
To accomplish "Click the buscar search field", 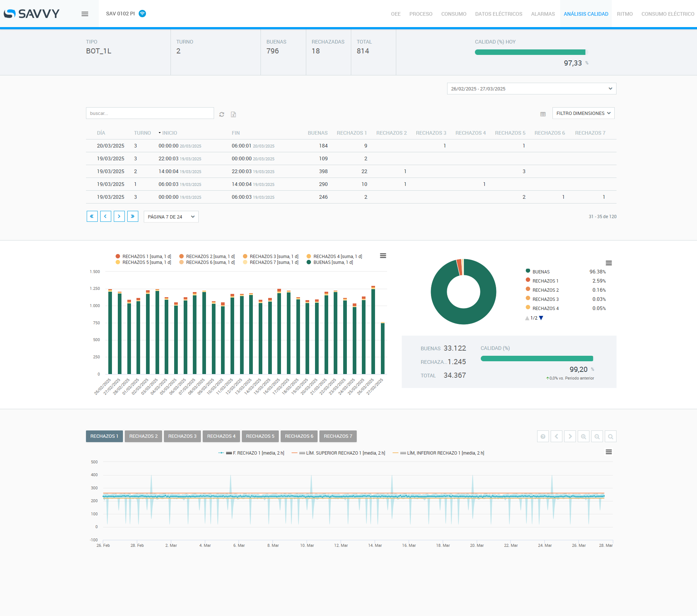I will coord(150,113).
